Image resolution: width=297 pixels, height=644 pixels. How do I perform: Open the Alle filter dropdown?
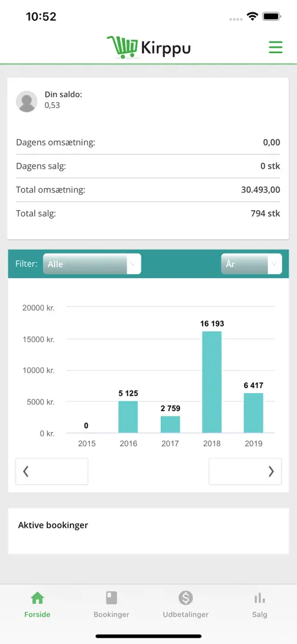pyautogui.click(x=92, y=264)
